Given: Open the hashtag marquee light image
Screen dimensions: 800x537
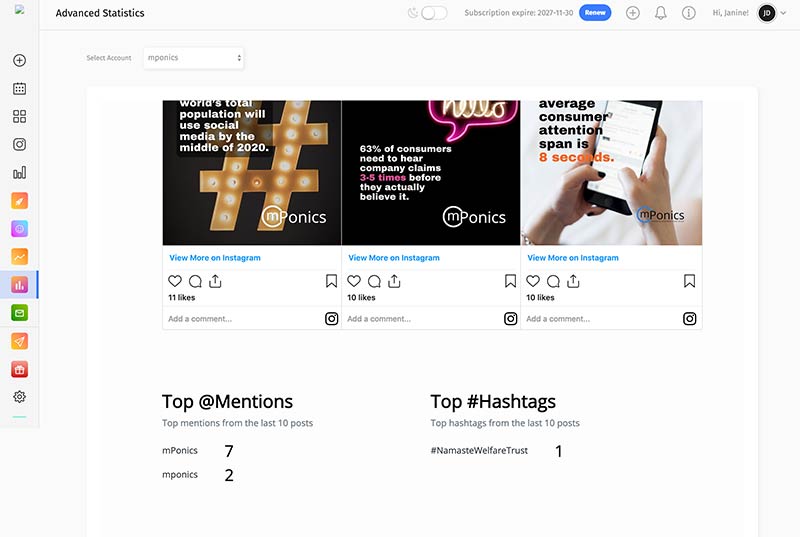Looking at the screenshot, I should point(252,173).
